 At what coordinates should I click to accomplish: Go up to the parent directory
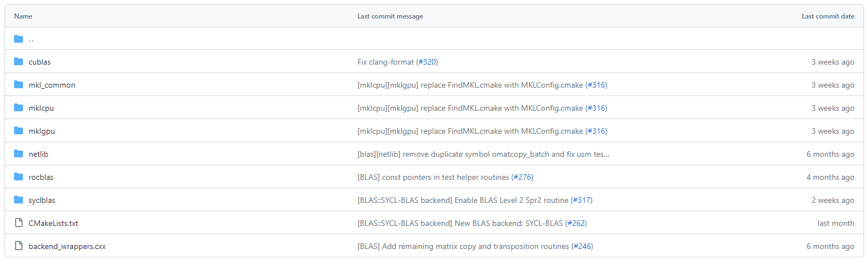31,39
